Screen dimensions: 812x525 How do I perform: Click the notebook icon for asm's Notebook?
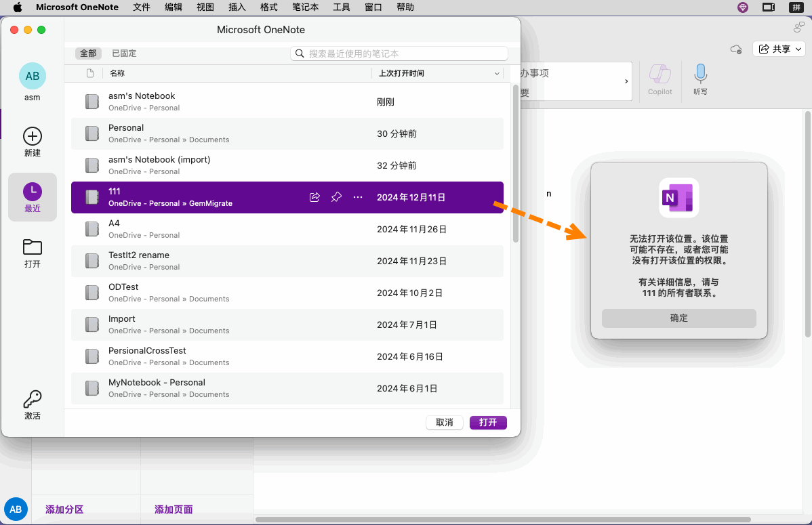[x=92, y=102]
